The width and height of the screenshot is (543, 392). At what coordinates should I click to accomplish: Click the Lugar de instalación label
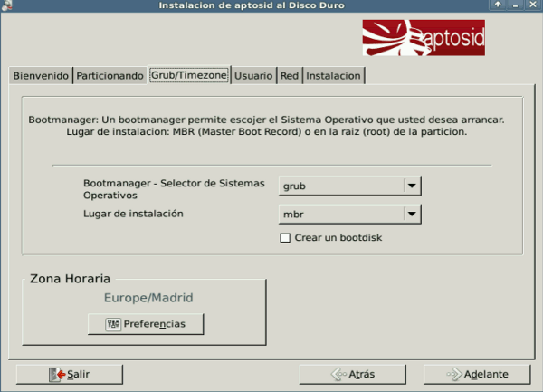pos(133,214)
